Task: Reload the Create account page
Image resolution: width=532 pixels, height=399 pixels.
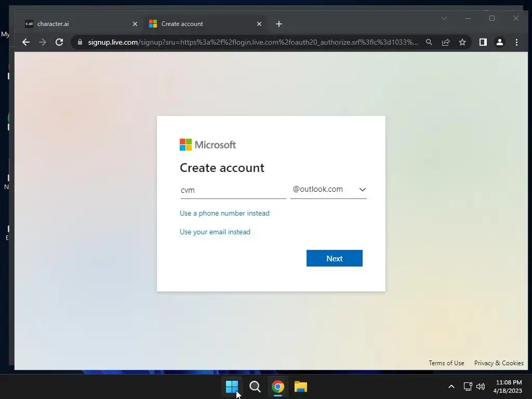Action: [x=59, y=42]
